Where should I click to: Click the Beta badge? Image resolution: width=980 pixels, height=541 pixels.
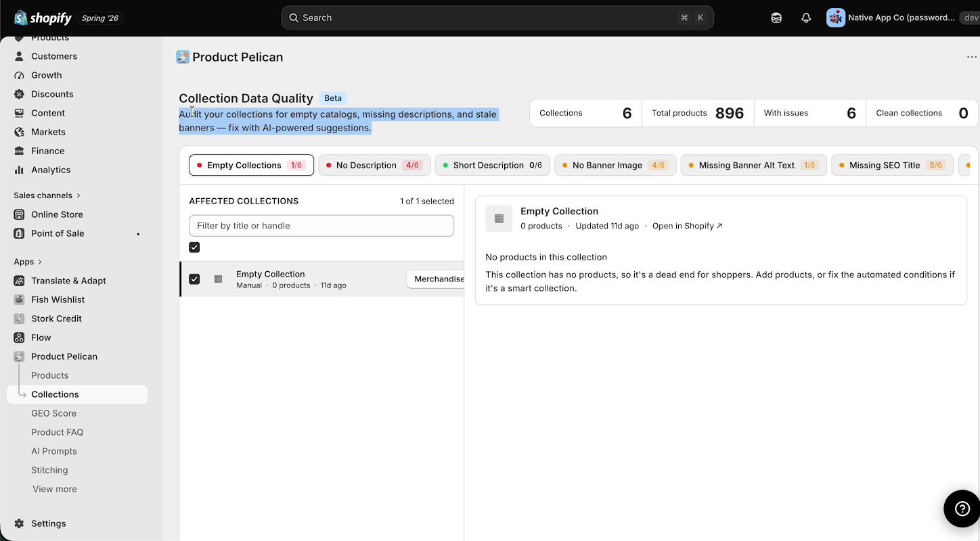[x=333, y=98]
